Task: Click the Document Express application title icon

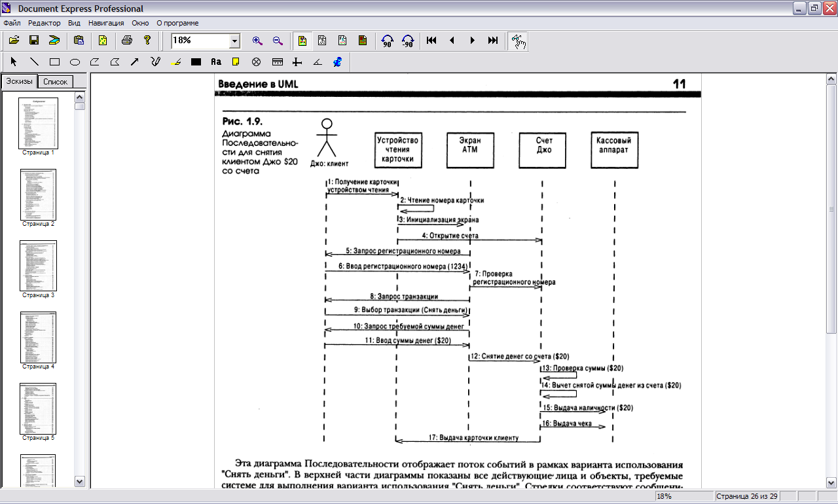Action: coord(7,9)
